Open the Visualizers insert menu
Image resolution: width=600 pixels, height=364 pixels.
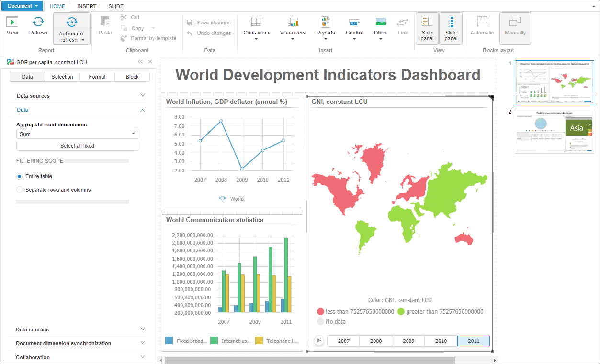coord(293,28)
